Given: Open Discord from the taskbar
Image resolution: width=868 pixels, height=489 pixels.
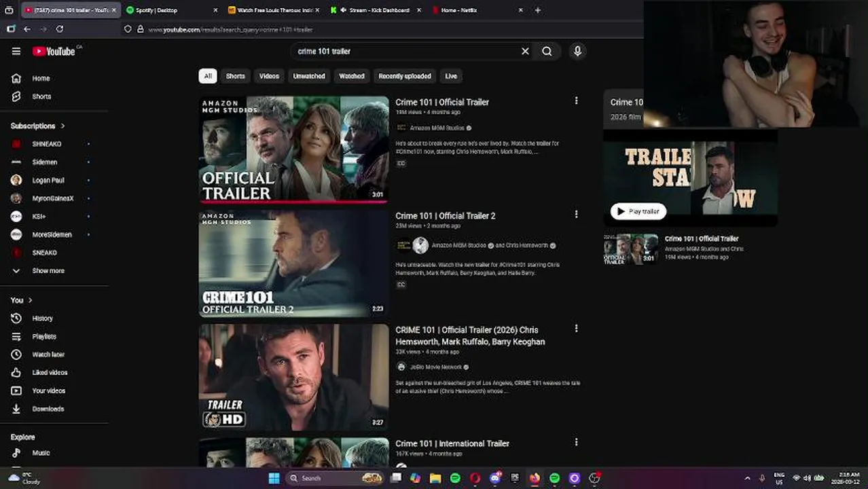Looking at the screenshot, I should pyautogui.click(x=495, y=478).
